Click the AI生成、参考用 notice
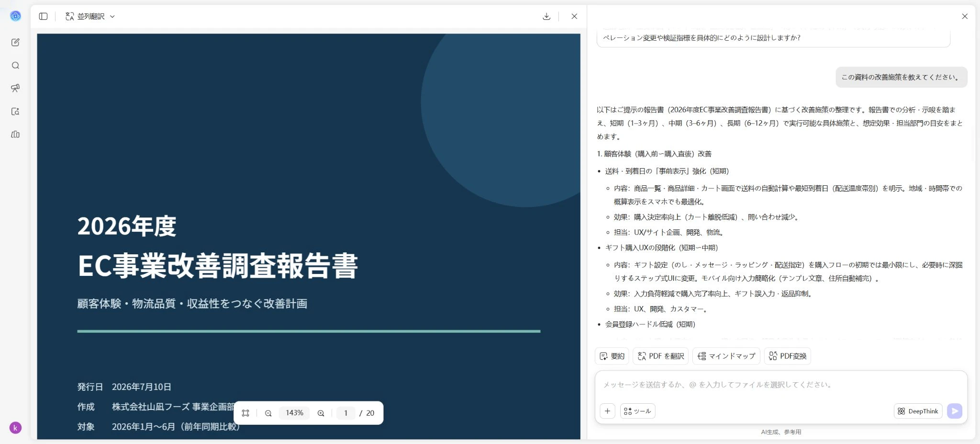Viewport: 980px width, 444px height. click(x=781, y=432)
